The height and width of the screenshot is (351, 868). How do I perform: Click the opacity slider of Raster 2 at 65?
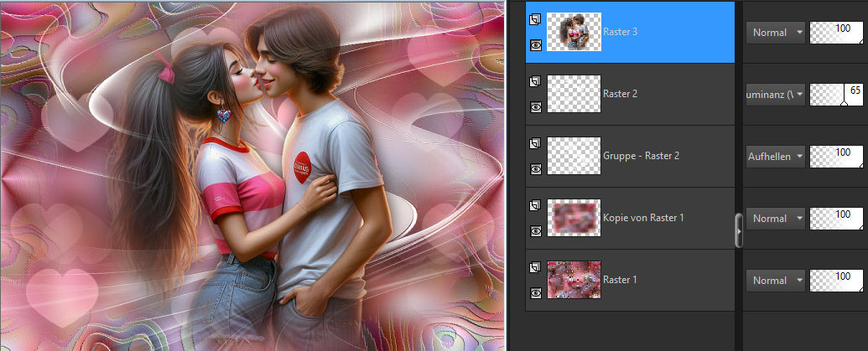point(838,95)
